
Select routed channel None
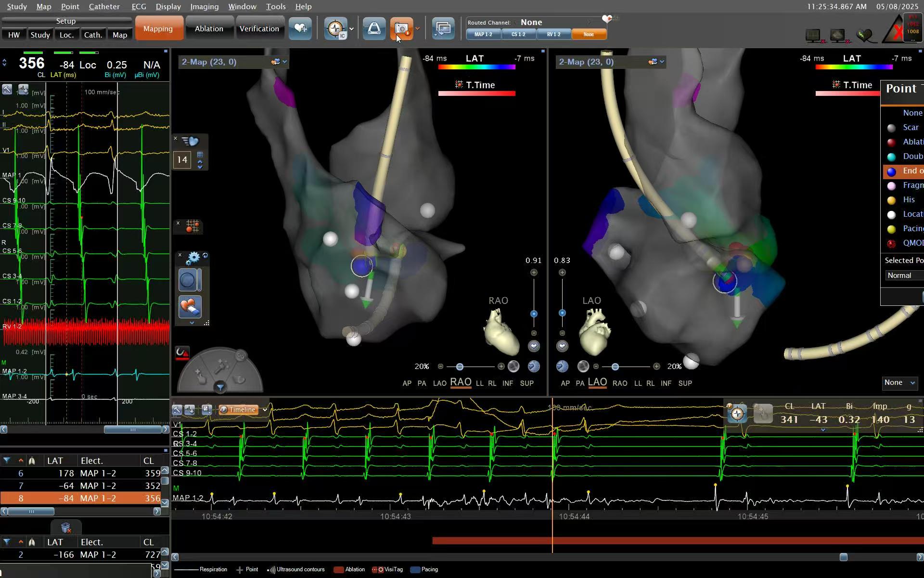(x=589, y=34)
